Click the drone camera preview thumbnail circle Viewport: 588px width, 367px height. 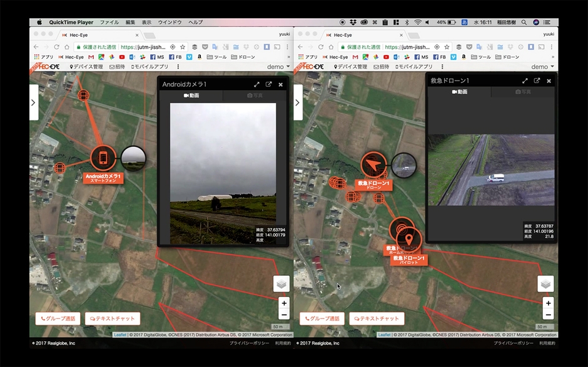[x=403, y=165]
